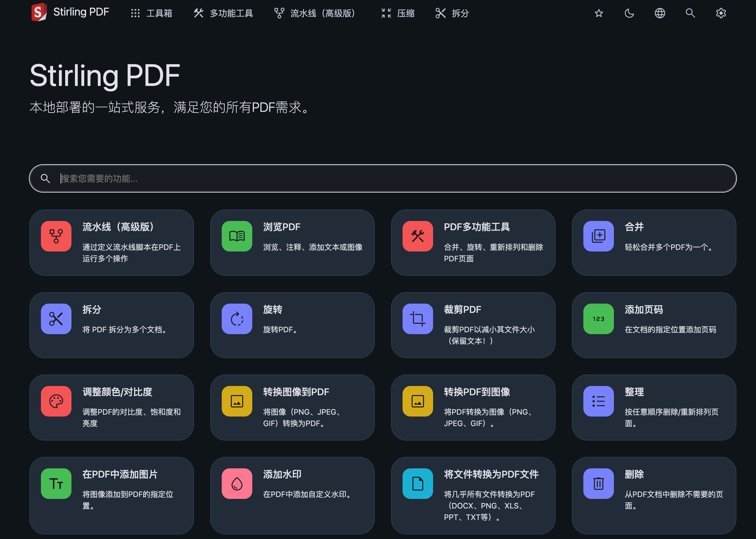Open the 工具箱 dropdown menu
Image resolution: width=756 pixels, height=539 pixels.
(x=151, y=13)
